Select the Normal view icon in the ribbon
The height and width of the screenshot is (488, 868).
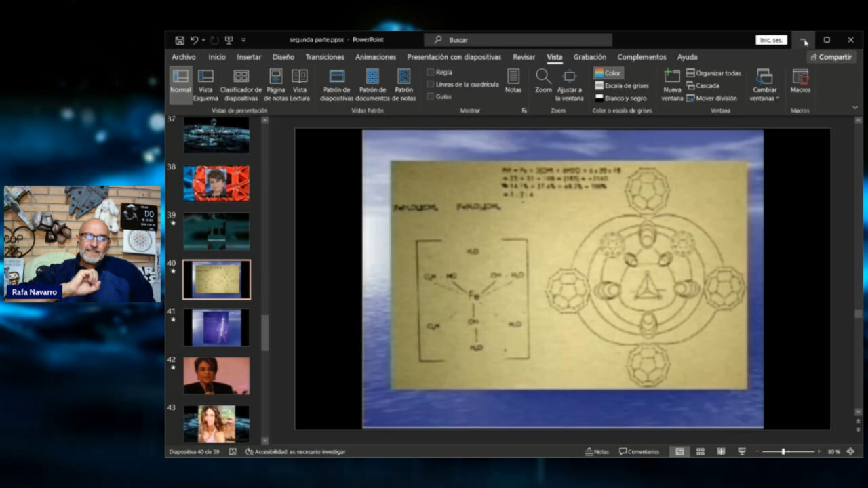(x=180, y=85)
